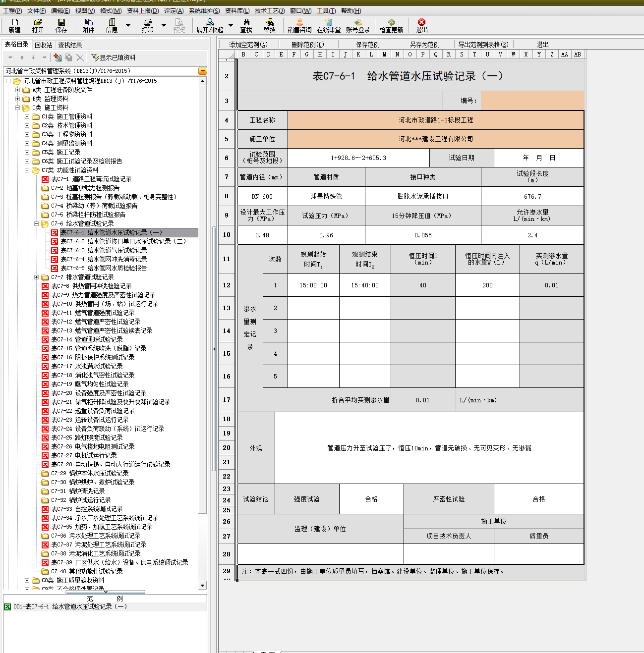
Task: Click the 试验日期 年 月 日 cell
Action: point(539,158)
